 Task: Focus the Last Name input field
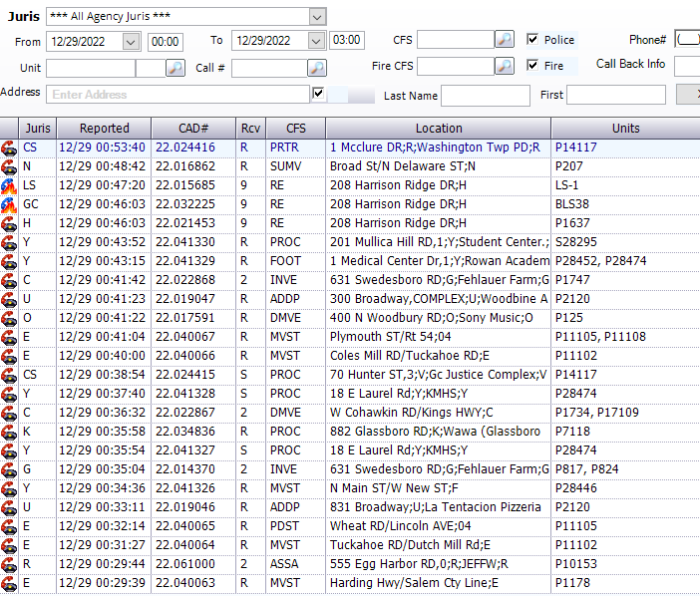[x=486, y=96]
